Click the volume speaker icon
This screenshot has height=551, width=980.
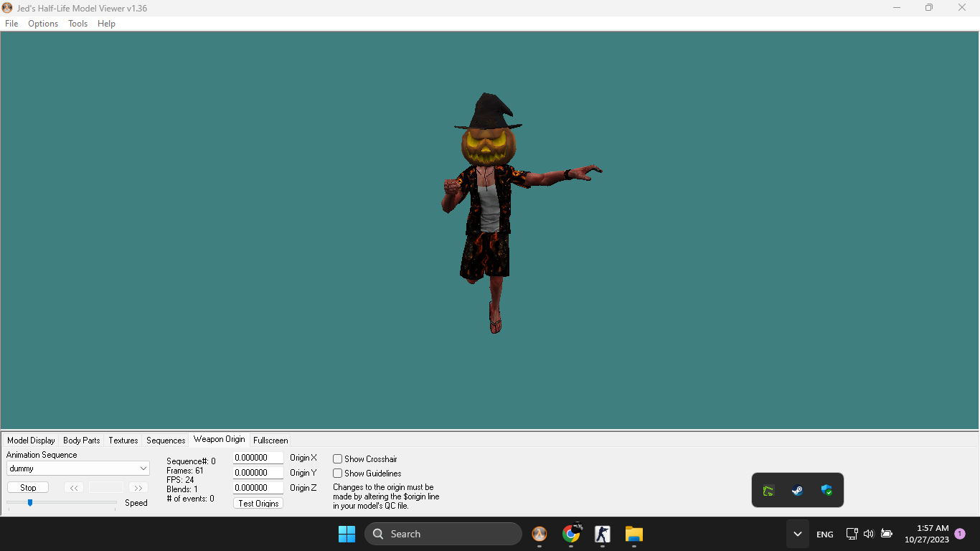tap(869, 534)
